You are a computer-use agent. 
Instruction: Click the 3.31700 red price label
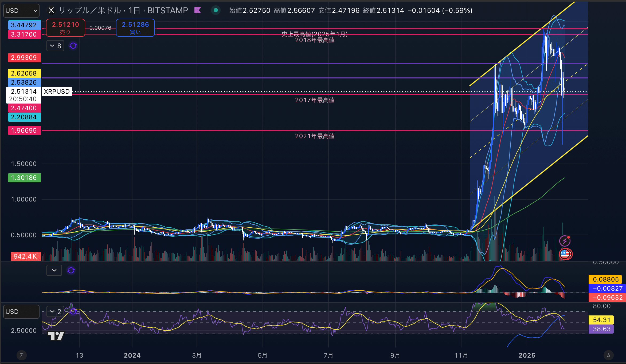point(24,34)
